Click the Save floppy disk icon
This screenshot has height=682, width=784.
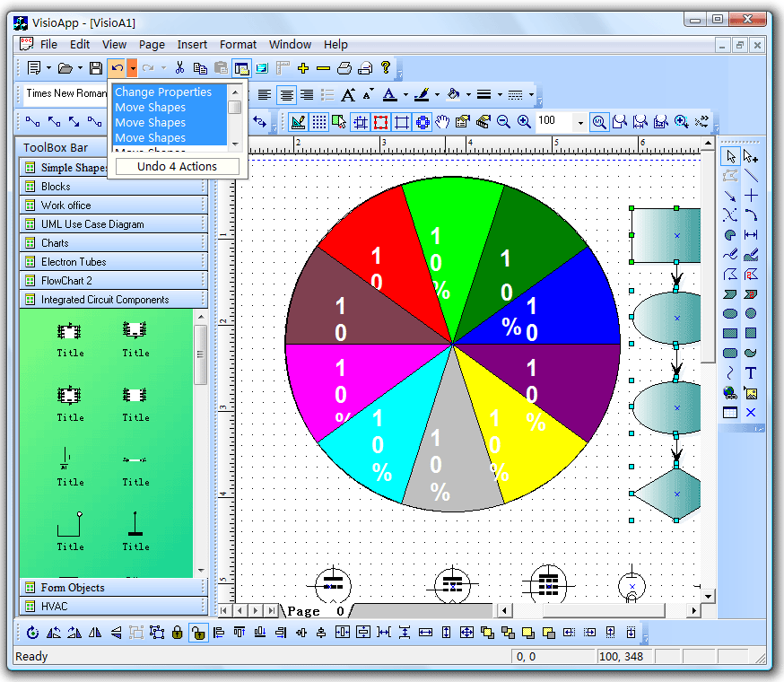pyautogui.click(x=95, y=67)
